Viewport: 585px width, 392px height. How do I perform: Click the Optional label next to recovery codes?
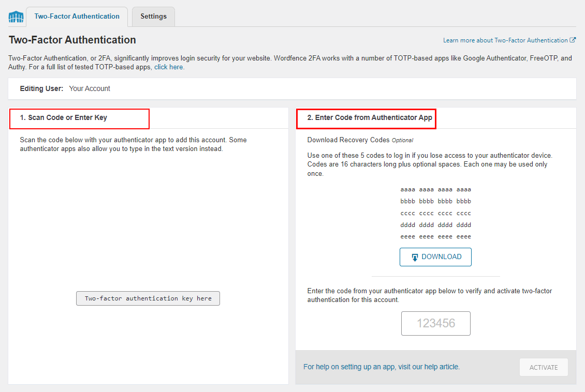pyautogui.click(x=403, y=140)
